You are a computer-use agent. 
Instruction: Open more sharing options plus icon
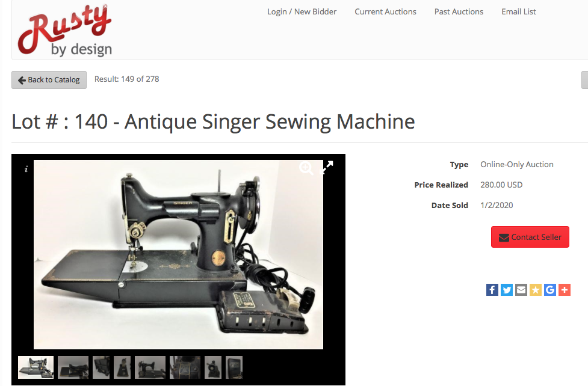565,290
